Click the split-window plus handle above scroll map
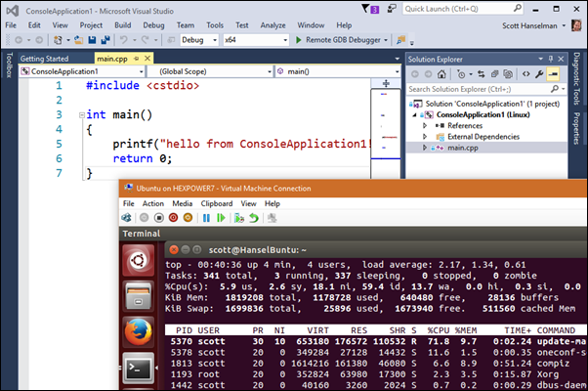This screenshot has height=391, width=588. [x=386, y=83]
